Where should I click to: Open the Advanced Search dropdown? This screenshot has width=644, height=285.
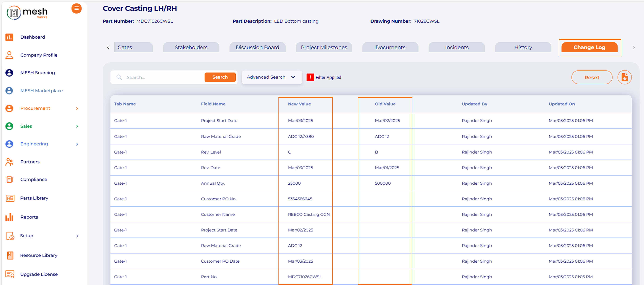tap(272, 77)
